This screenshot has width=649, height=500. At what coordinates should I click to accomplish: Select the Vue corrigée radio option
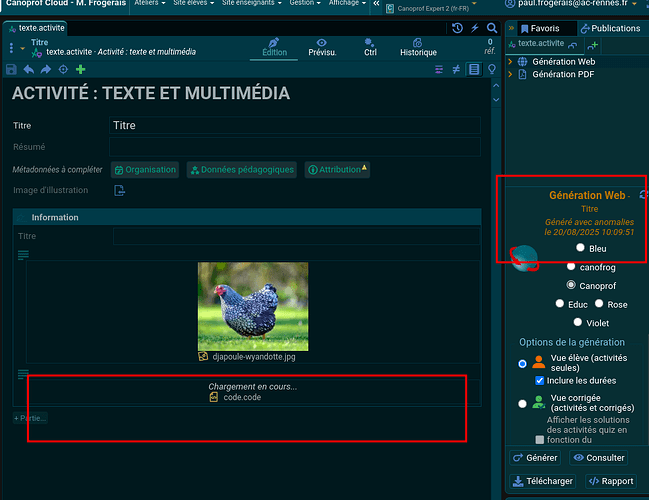point(522,404)
